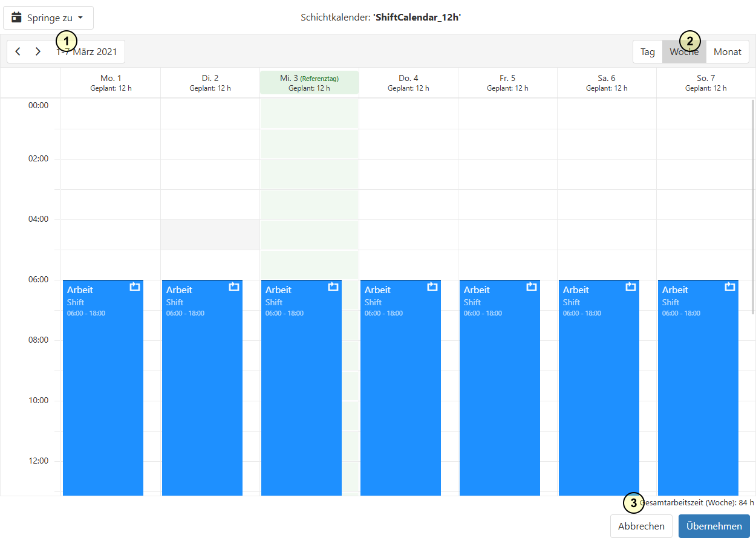
Task: Open the 'Springe zu' dropdown
Action: (48, 18)
